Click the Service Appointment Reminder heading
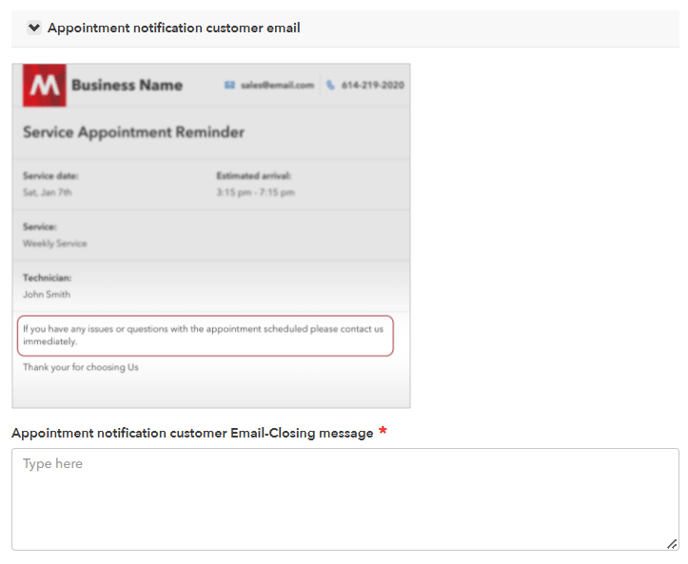 [133, 132]
